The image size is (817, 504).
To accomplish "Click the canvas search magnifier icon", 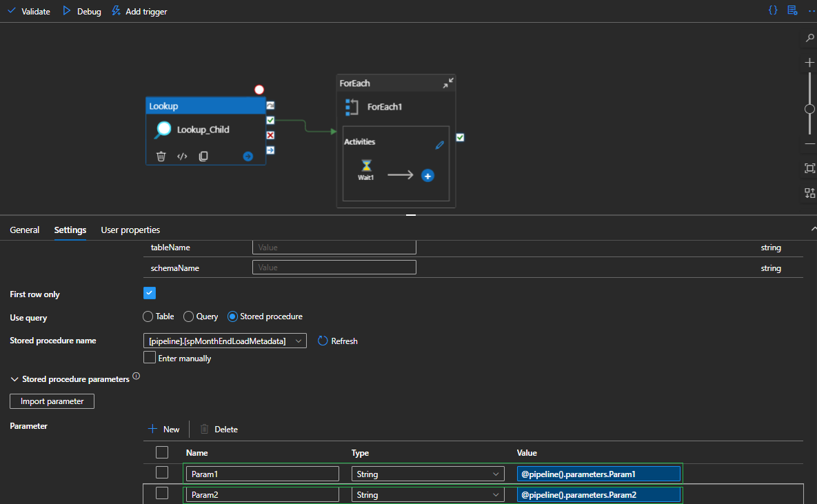I will pyautogui.click(x=809, y=38).
